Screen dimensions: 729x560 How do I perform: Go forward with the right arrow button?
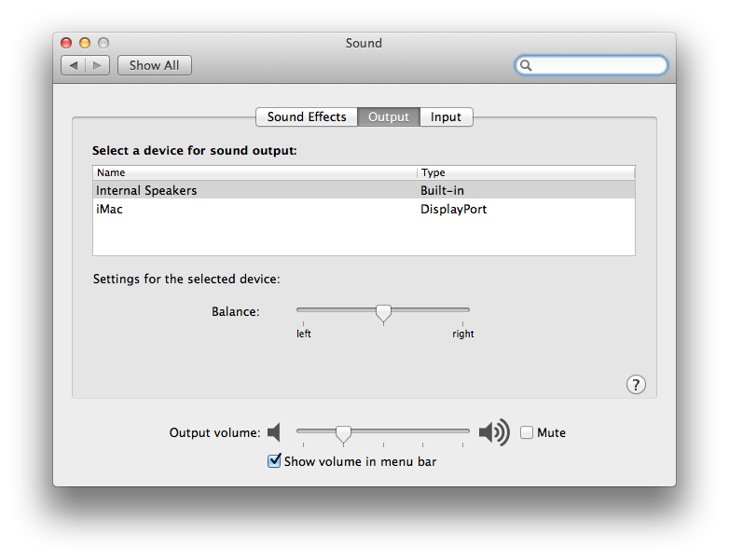click(x=99, y=65)
